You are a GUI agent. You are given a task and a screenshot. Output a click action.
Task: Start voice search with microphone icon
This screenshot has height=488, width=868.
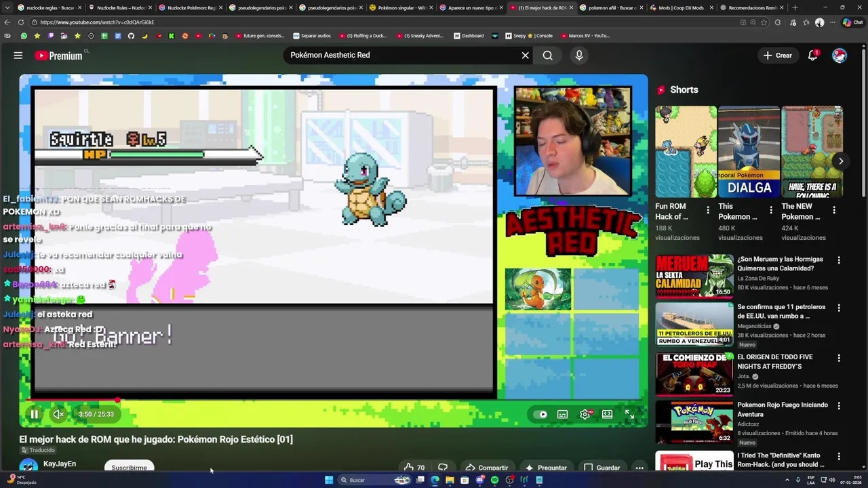click(x=579, y=56)
